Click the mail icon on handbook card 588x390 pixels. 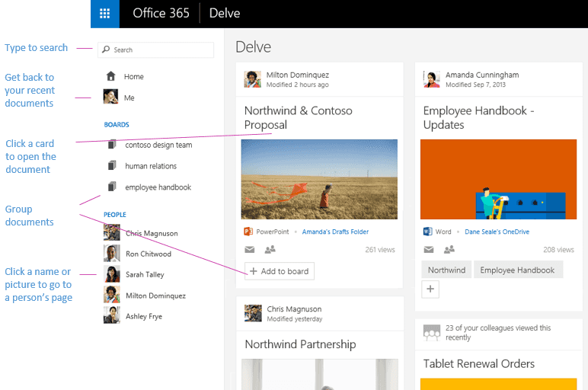(x=429, y=249)
